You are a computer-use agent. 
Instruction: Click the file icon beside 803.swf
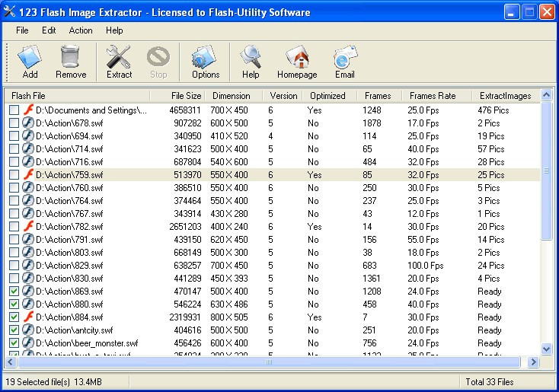pyautogui.click(x=28, y=252)
